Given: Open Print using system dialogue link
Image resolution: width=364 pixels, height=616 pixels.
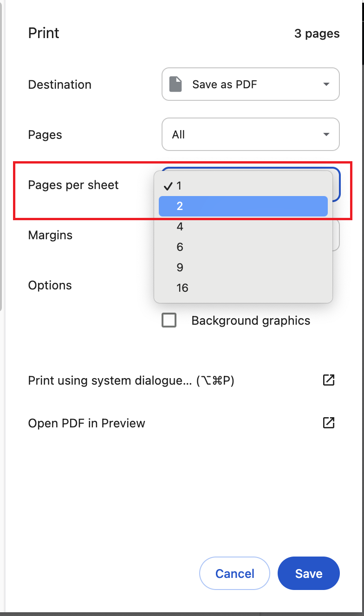Looking at the screenshot, I should click(131, 380).
